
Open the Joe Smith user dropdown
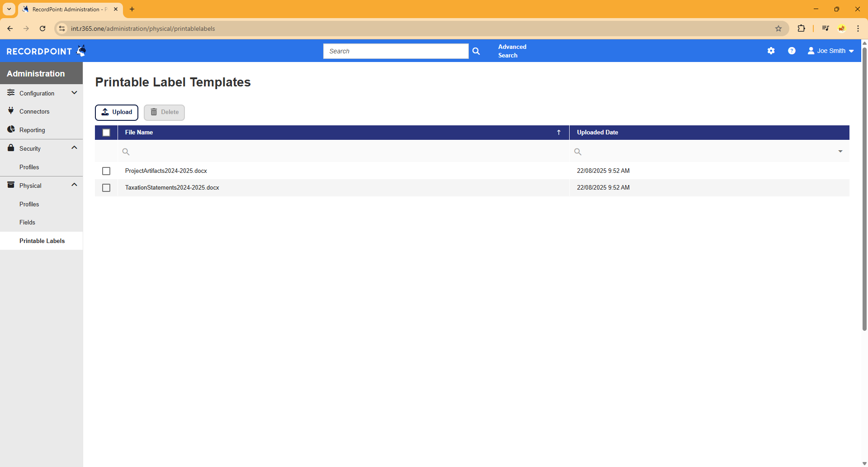point(831,51)
